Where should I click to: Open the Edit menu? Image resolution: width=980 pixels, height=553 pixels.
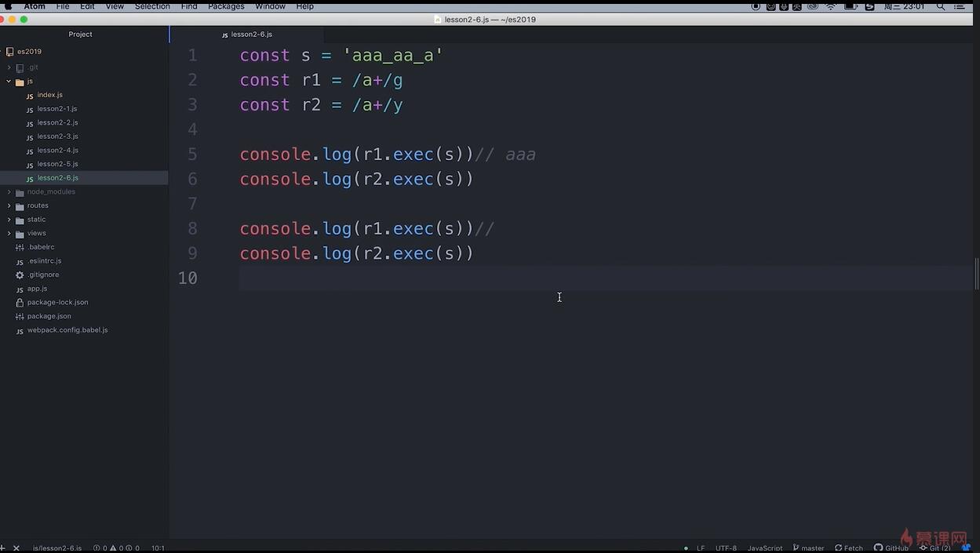click(x=87, y=6)
